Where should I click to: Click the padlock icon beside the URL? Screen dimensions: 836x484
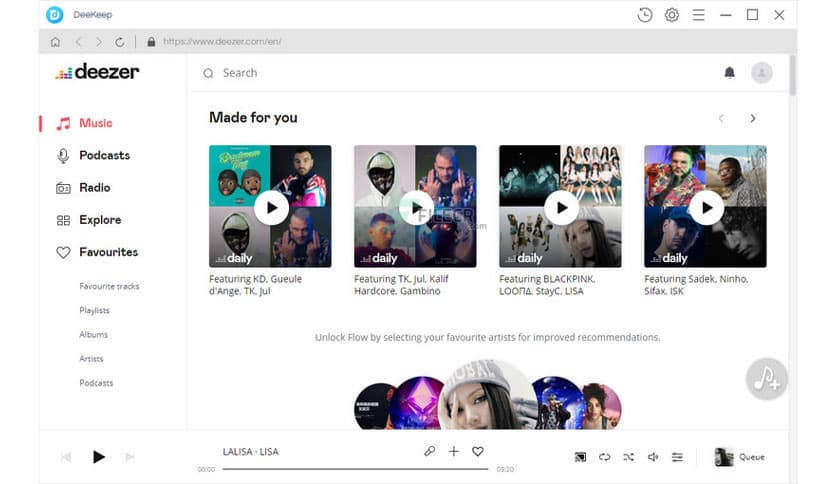pyautogui.click(x=151, y=42)
